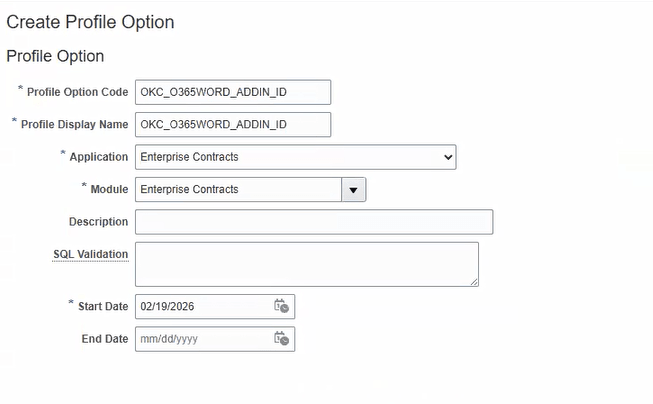
Task: Click the Start Date label text
Action: (x=103, y=307)
